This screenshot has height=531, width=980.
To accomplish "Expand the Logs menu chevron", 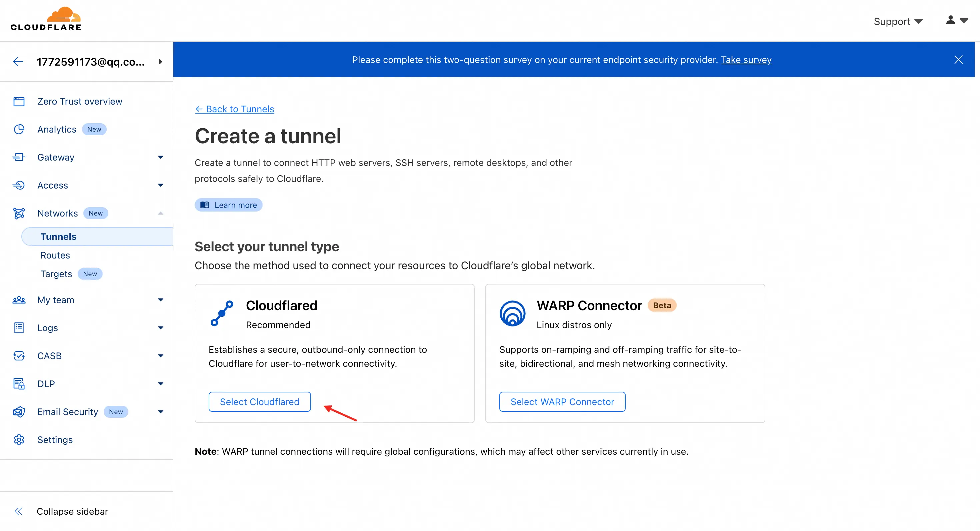I will point(161,328).
